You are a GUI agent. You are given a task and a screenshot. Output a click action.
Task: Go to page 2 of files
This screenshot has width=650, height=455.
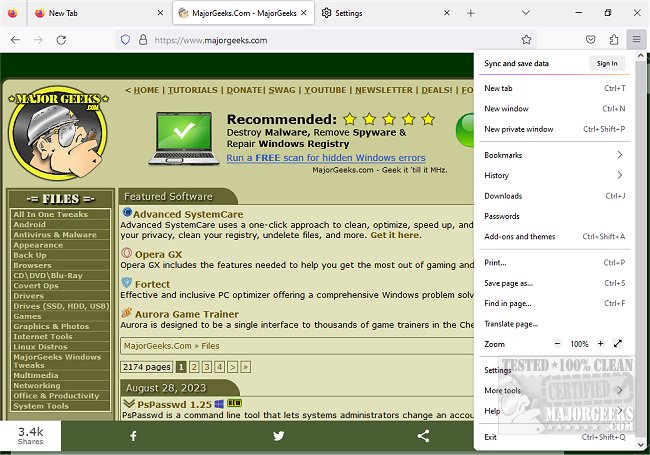[x=194, y=367]
